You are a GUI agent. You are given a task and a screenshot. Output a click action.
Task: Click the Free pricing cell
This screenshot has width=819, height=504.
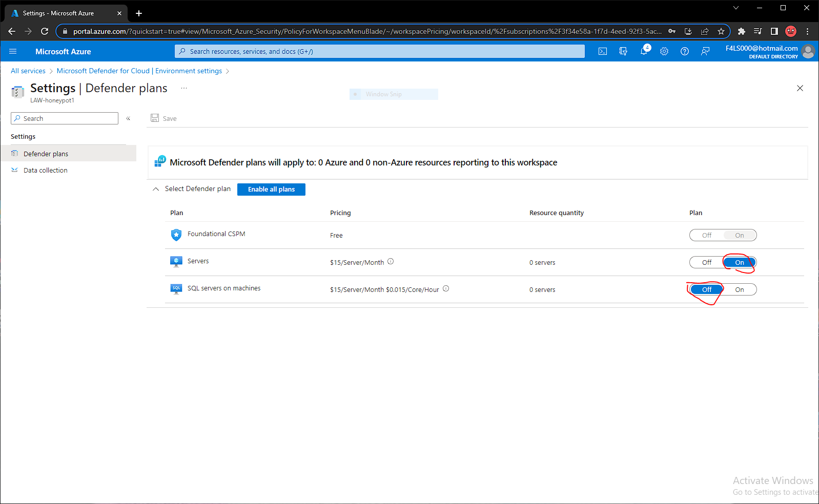click(336, 235)
